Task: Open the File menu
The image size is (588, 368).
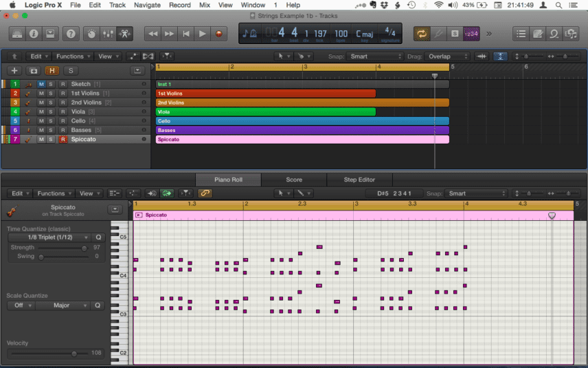Action: (x=76, y=5)
